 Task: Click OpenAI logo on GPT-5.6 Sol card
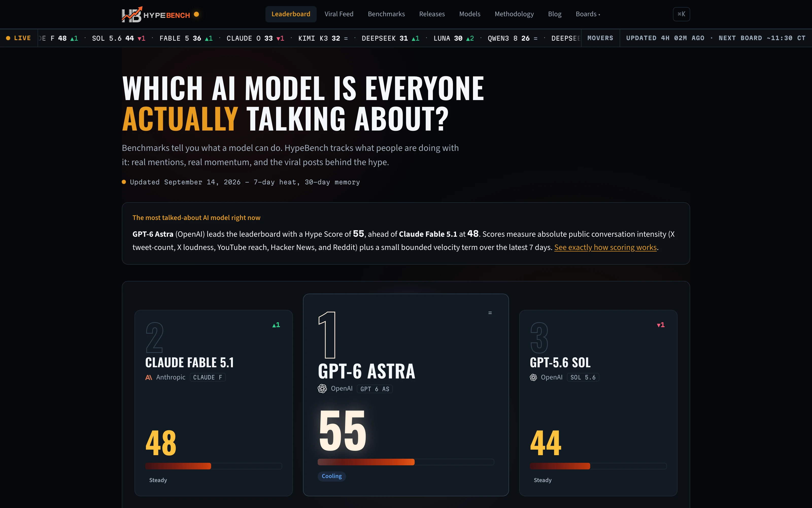pyautogui.click(x=533, y=377)
